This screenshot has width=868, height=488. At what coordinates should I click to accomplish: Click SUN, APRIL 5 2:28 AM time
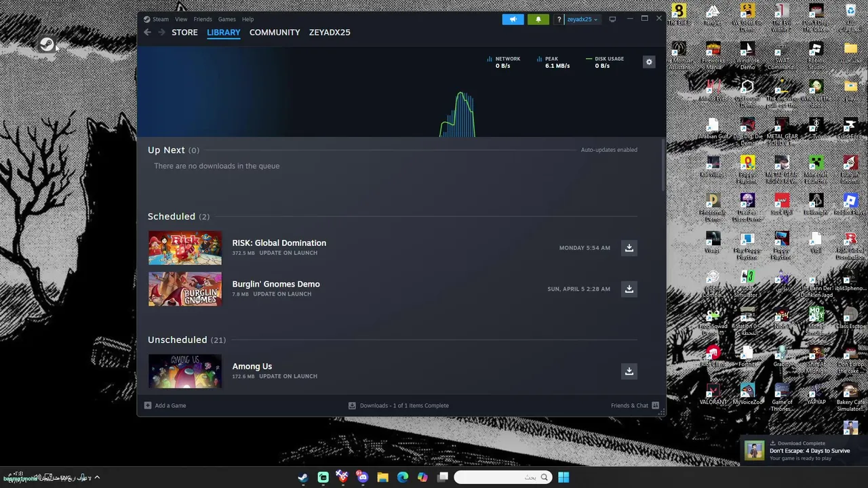578,289
